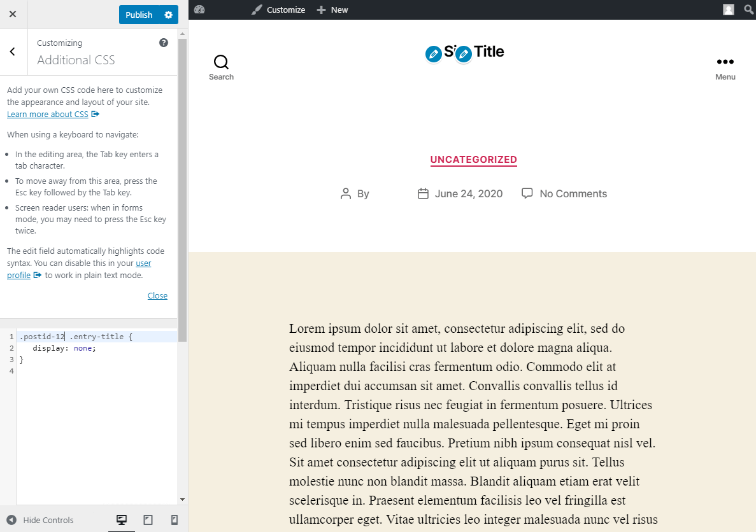Open the Learn more about CSS link
This screenshot has width=756, height=532.
[47, 114]
